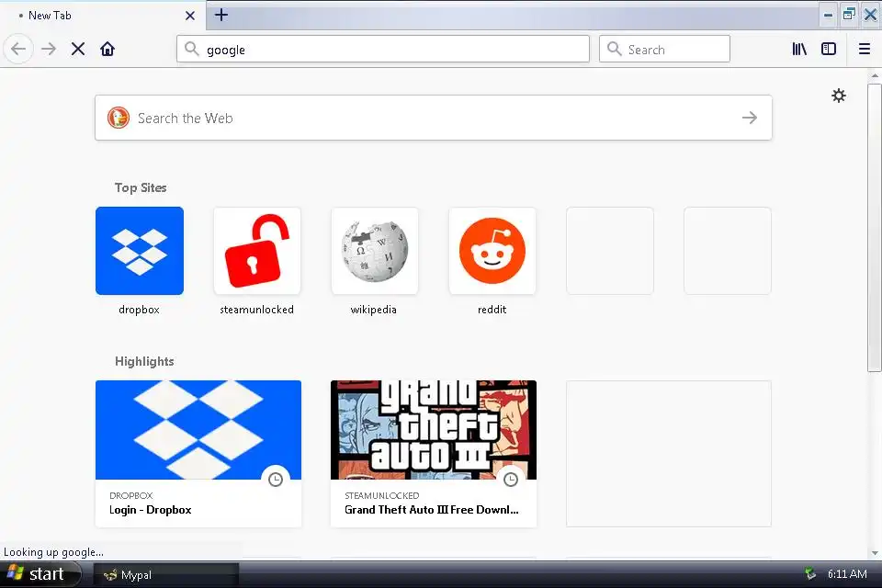Click the reddit label text
Viewport: 882px width, 588px height.
[x=492, y=310]
